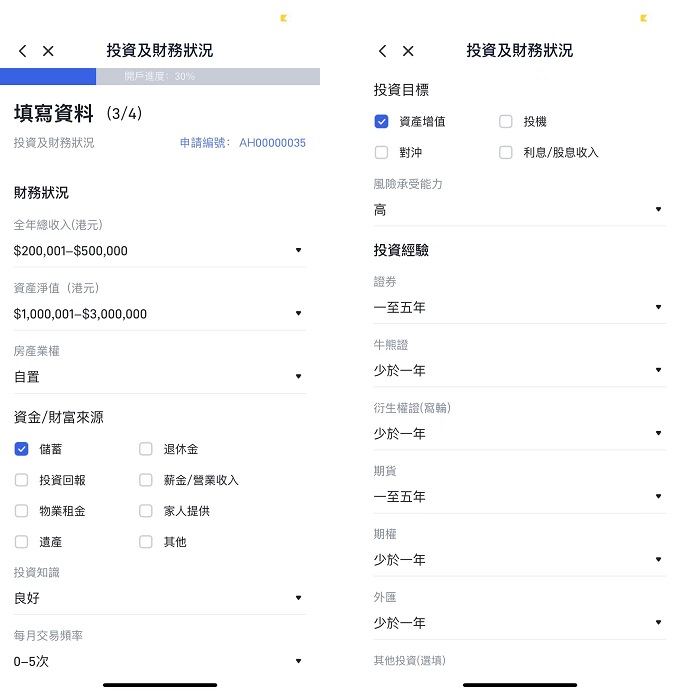688x693 pixels.
Task: Select the 投機 checkbox
Action: [x=506, y=122]
